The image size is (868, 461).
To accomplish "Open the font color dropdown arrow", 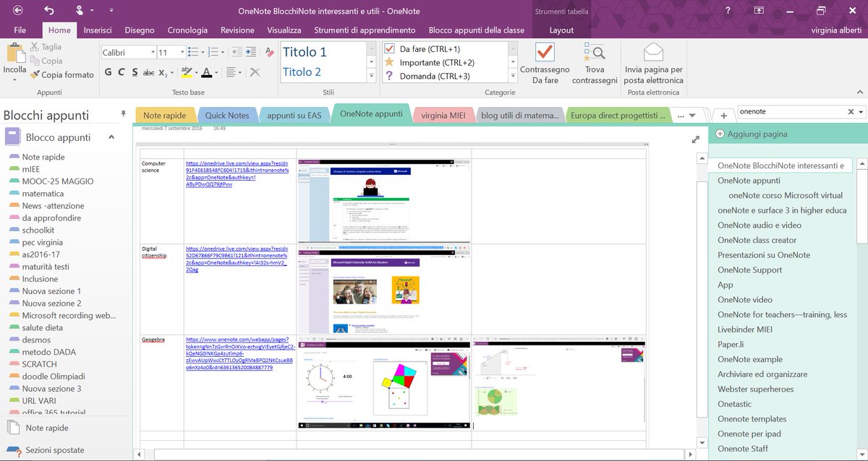I will [x=218, y=72].
